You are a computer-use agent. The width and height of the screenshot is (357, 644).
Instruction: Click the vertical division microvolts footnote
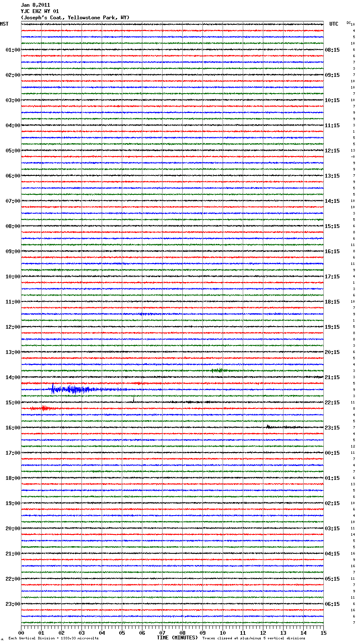point(53,639)
